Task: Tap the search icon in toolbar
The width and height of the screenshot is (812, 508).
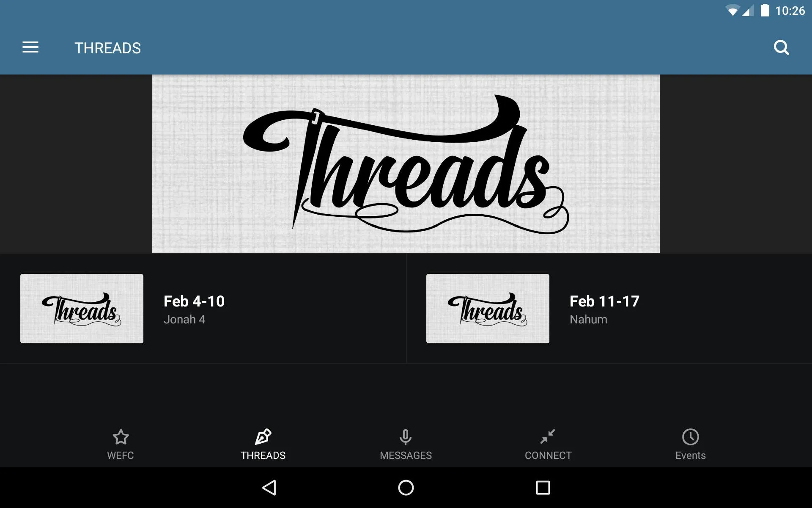Action: click(782, 47)
